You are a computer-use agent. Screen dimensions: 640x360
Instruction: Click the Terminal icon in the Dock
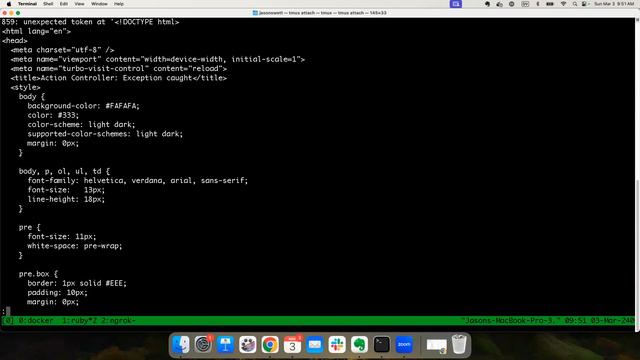click(x=382, y=345)
